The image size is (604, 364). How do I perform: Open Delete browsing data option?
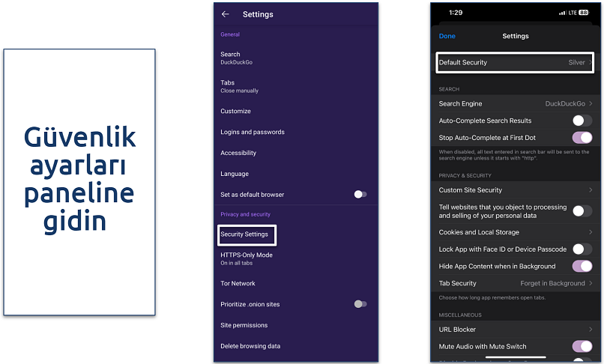pos(250,346)
